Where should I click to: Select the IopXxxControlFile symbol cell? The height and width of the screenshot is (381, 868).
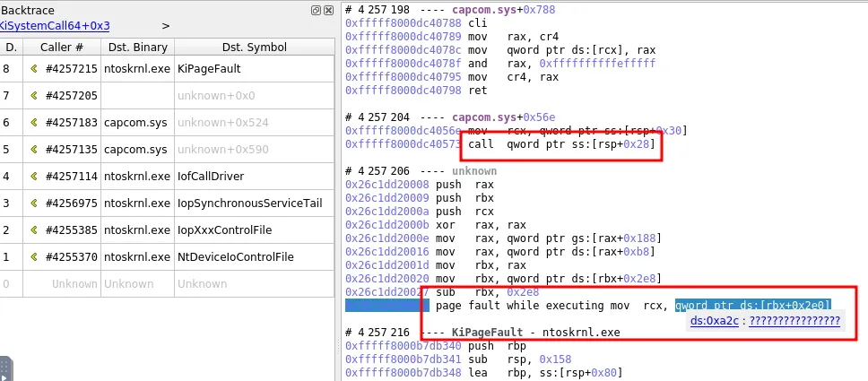click(x=254, y=229)
